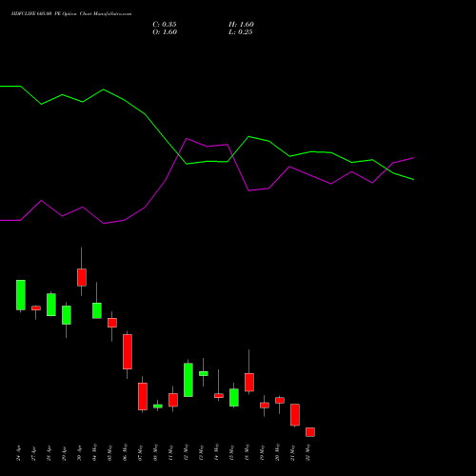This screenshot has height=476, width=476.
Task: Click the HDFCLIFE PE Option Chart title
Action: click(x=71, y=14)
